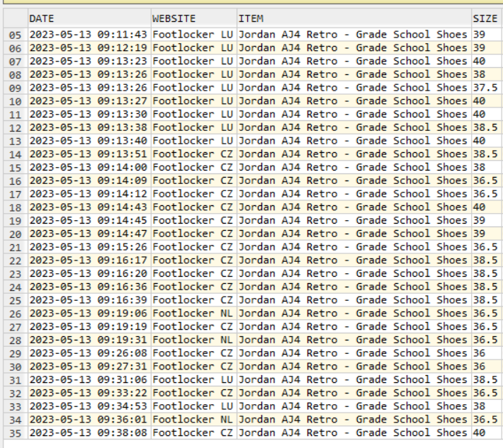503x448 pixels.
Task: Click size 37.5 in row 09
Action: (x=485, y=88)
